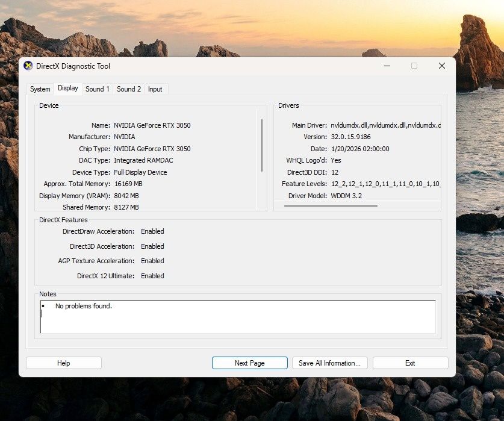
Task: Click the Driver Model value 'WDDM 3.2'
Action: coord(346,196)
